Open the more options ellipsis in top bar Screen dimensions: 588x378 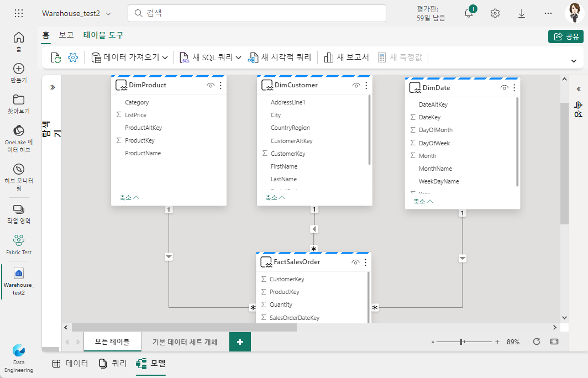548,13
